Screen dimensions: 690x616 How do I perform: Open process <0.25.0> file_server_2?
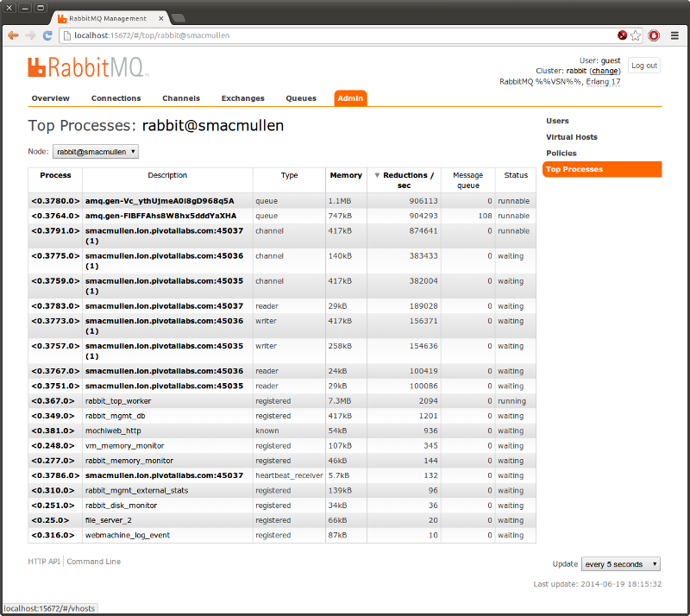pos(50,520)
